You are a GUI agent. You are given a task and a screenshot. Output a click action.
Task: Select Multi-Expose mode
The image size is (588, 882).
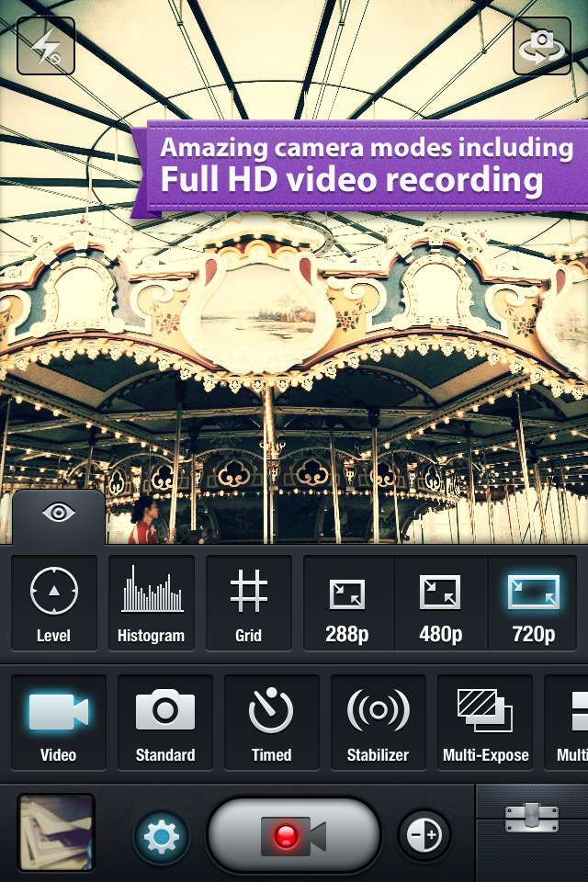coord(485,723)
